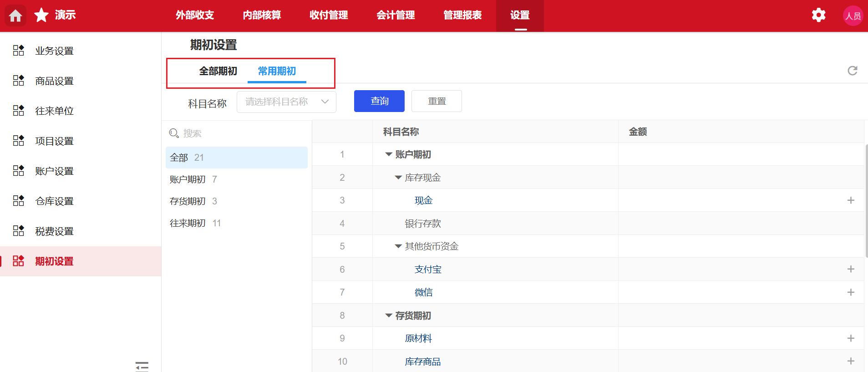Click plus icon in 原材料 row
This screenshot has width=868, height=372.
point(850,338)
